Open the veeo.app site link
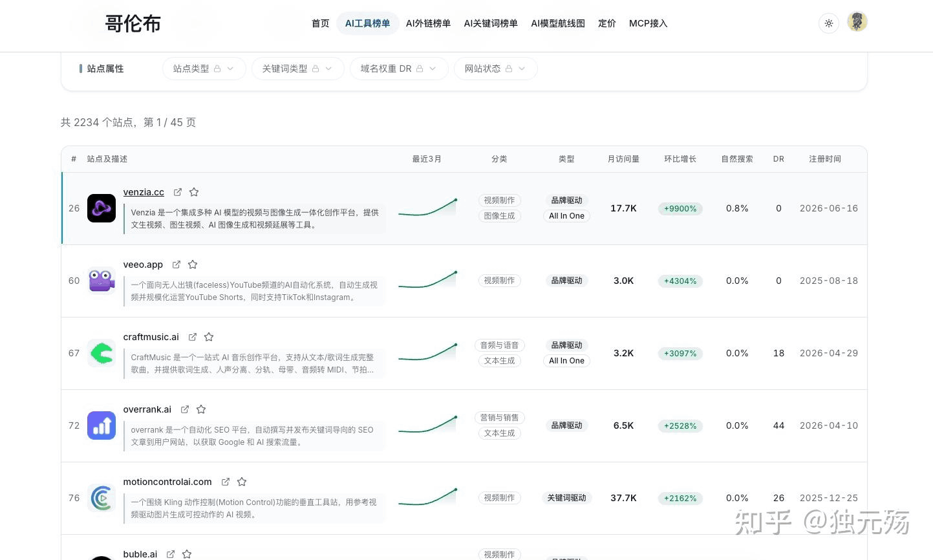The height and width of the screenshot is (560, 933). pos(143,264)
